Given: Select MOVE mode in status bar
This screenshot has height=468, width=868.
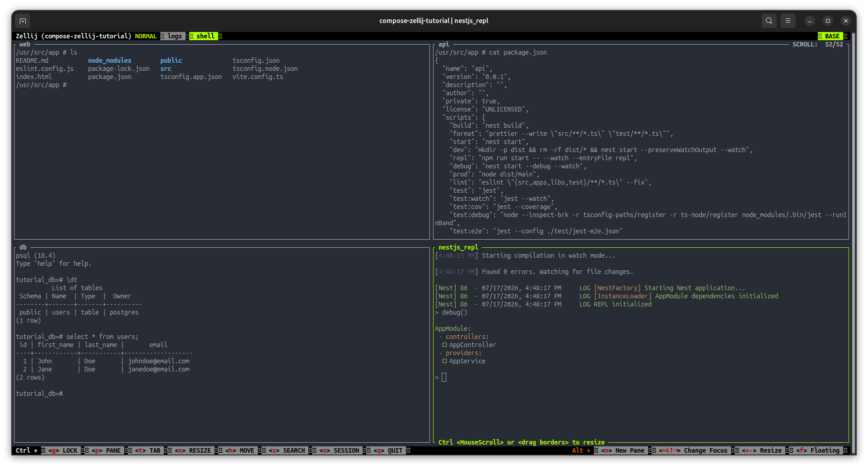Looking at the screenshot, I should pos(240,450).
